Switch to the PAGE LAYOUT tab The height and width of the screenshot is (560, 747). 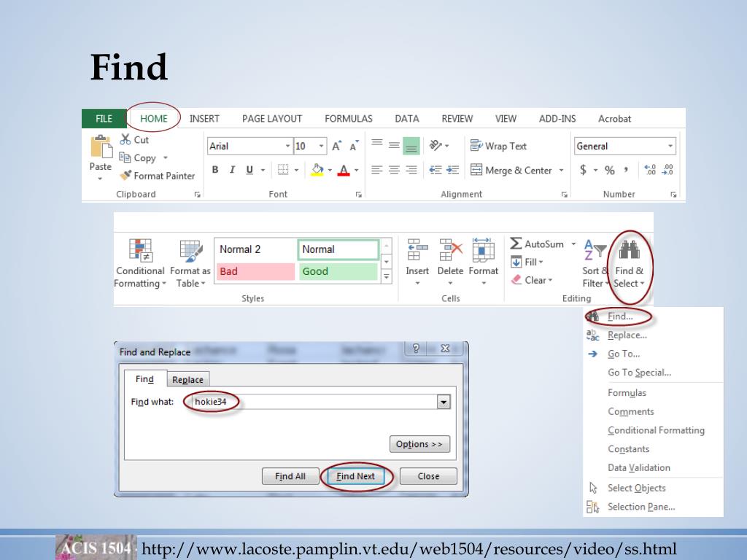tap(272, 119)
